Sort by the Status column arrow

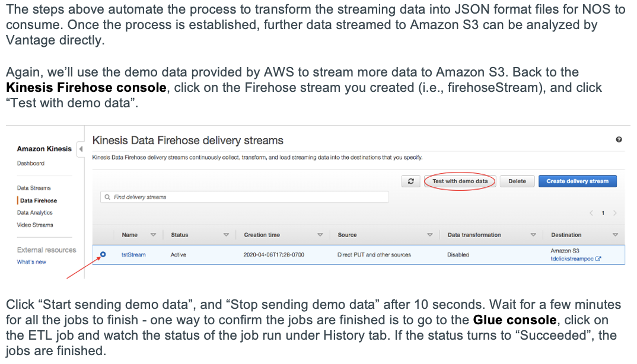pyautogui.click(x=226, y=235)
